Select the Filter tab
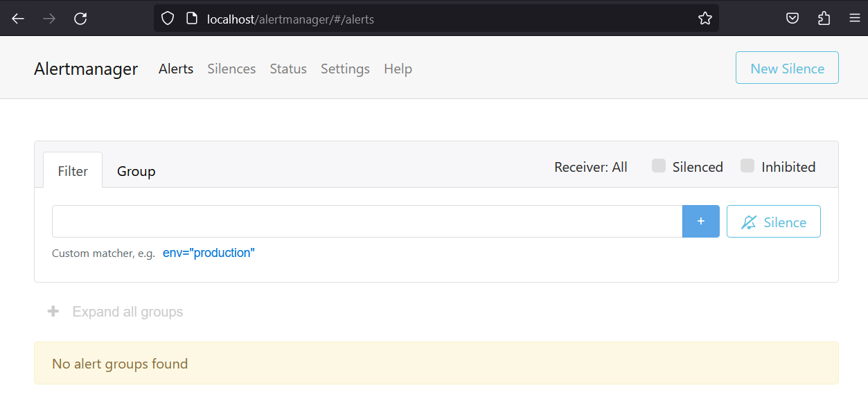This screenshot has height=408, width=868. tap(73, 171)
